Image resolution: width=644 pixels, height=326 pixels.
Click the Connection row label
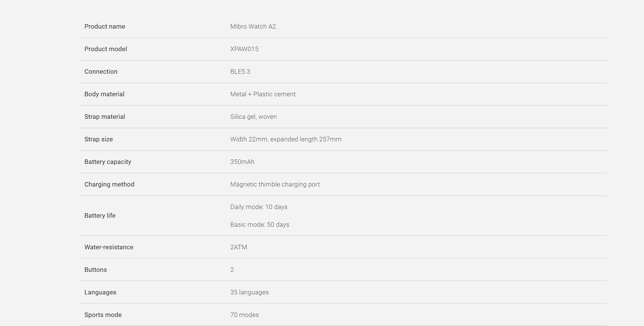tap(101, 71)
